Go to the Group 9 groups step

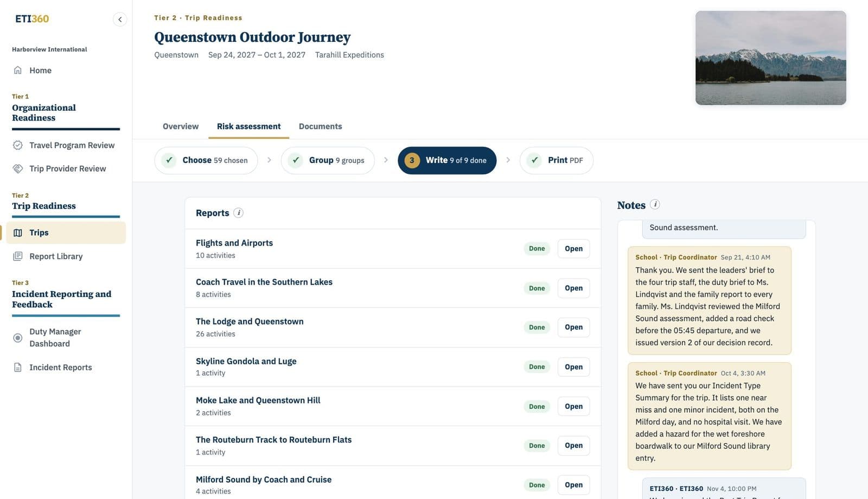point(328,160)
